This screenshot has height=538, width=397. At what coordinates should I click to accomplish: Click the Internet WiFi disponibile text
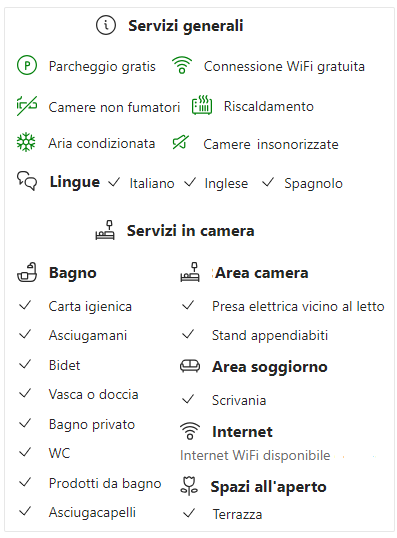pos(255,455)
